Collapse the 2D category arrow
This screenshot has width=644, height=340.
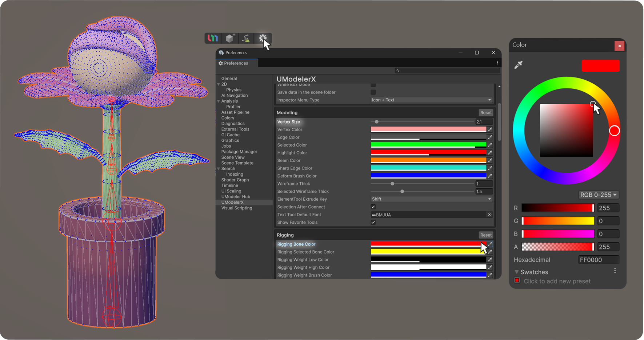[x=219, y=84]
